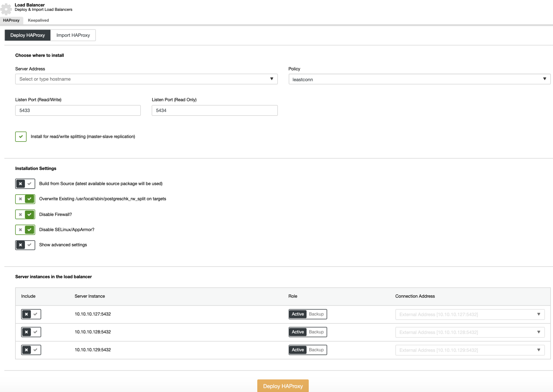This screenshot has height=392, width=553.
Task: Set 10.10.10.129 role to Backup
Action: click(316, 350)
